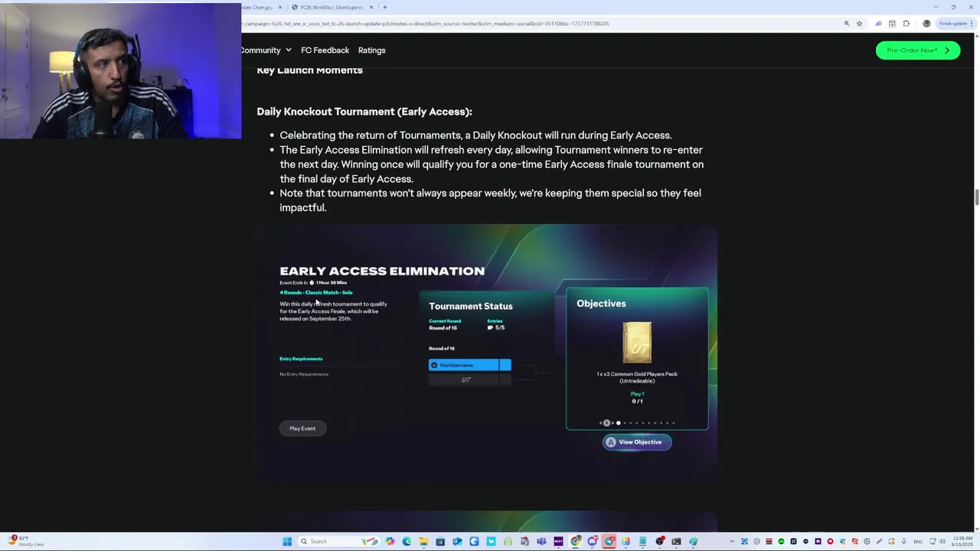Open File Explorer from taskbar
This screenshot has height=551, width=980.
(423, 541)
